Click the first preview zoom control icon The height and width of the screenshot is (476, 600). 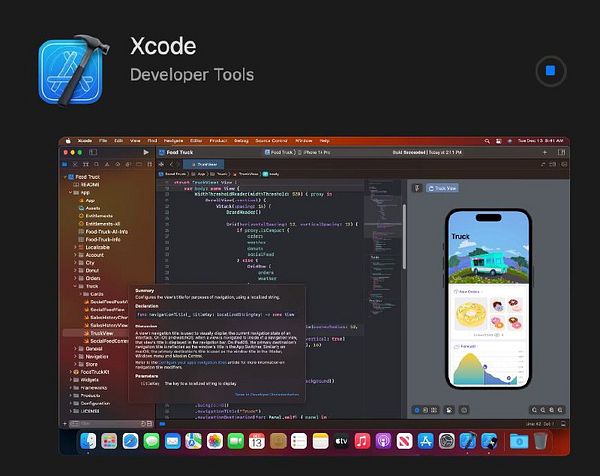535,410
